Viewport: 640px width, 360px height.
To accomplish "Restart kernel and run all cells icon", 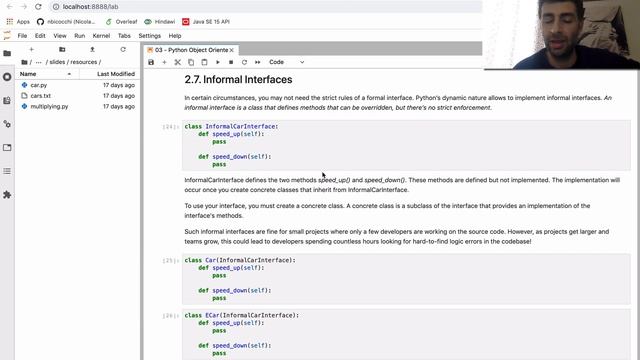I will 258,62.
